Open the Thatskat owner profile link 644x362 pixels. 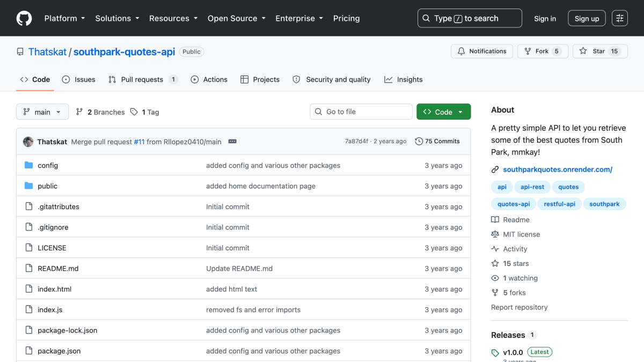pos(47,52)
